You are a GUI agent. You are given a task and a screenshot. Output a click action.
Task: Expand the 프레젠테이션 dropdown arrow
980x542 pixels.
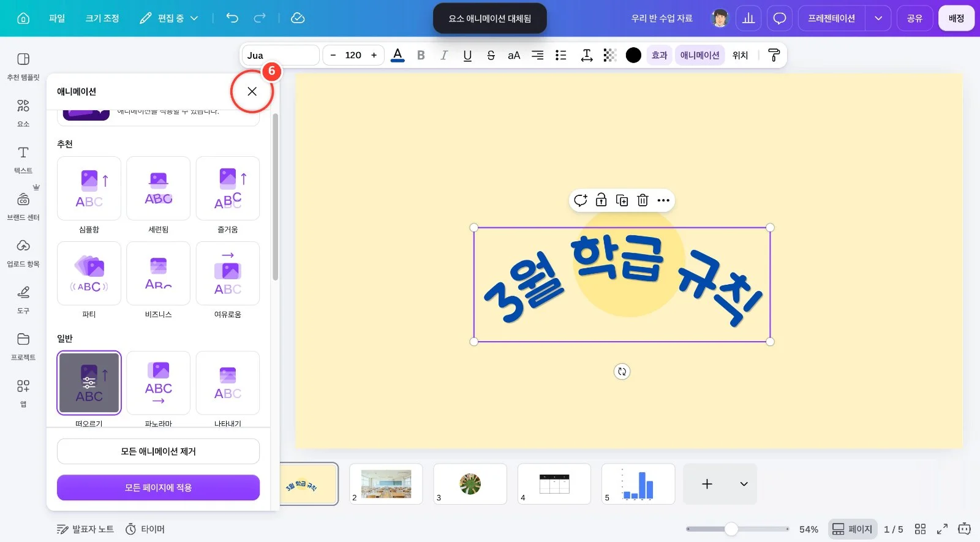tap(878, 18)
